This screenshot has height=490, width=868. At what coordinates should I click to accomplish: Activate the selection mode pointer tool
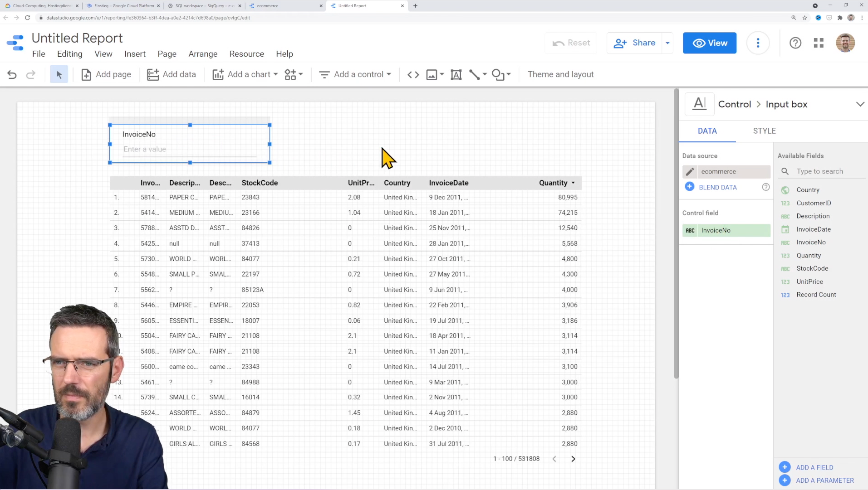pyautogui.click(x=59, y=74)
